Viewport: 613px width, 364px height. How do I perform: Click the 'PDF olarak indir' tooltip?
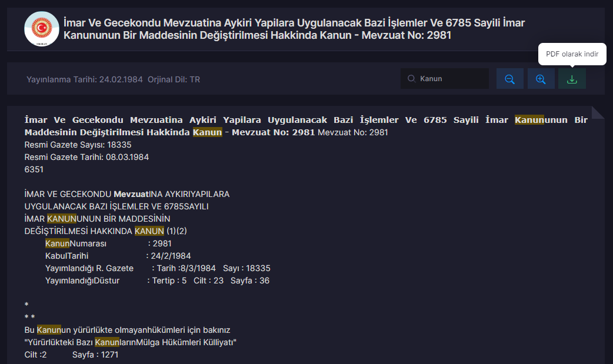pyautogui.click(x=572, y=54)
